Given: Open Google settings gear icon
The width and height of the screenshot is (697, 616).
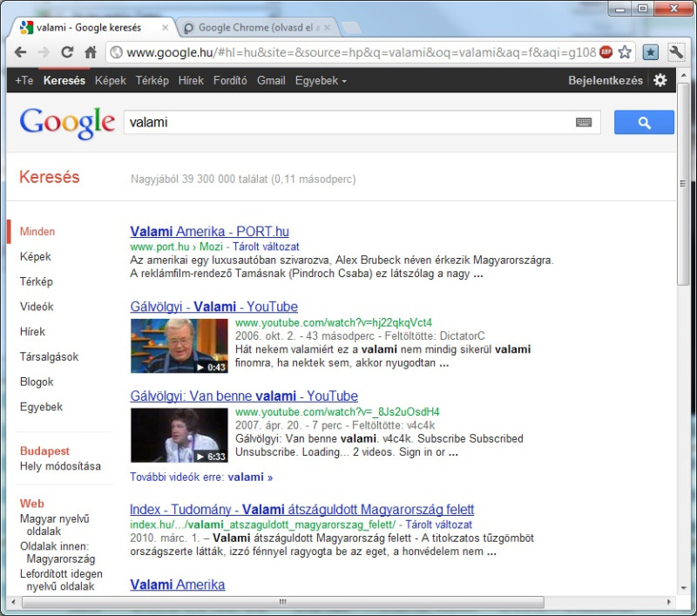Looking at the screenshot, I should (660, 80).
